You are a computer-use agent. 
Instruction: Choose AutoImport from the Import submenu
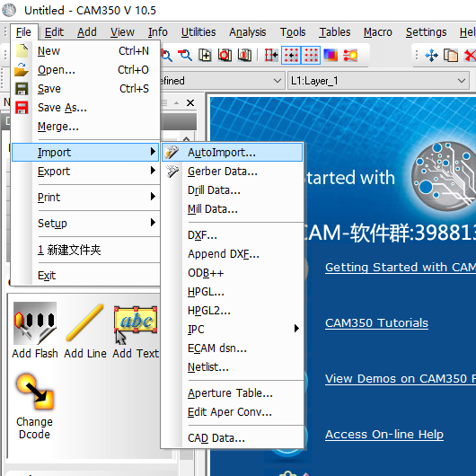tap(233, 153)
